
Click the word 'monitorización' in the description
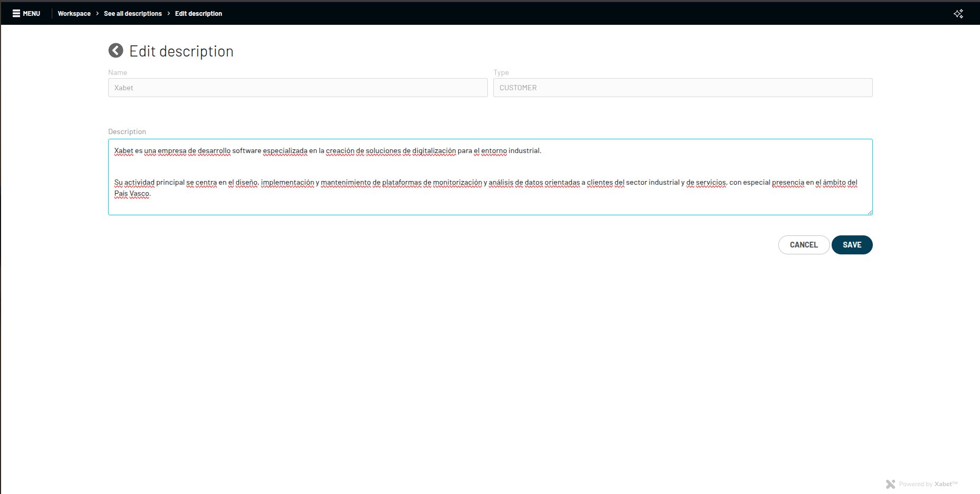[457, 183]
